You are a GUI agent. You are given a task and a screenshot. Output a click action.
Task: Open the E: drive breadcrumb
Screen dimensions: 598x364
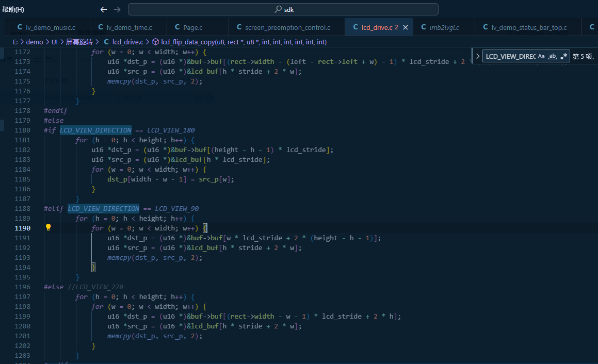point(15,42)
